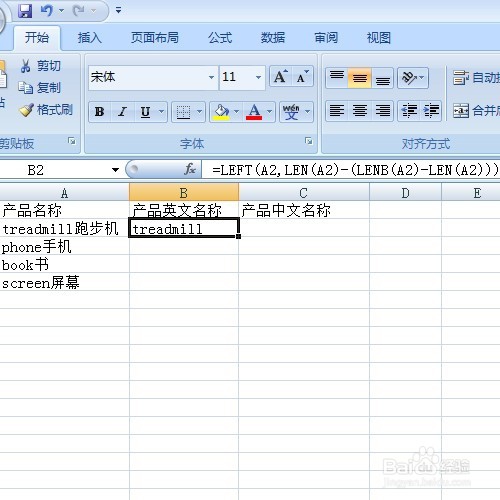Toggle Bottom Align vertical alignment

point(382,78)
